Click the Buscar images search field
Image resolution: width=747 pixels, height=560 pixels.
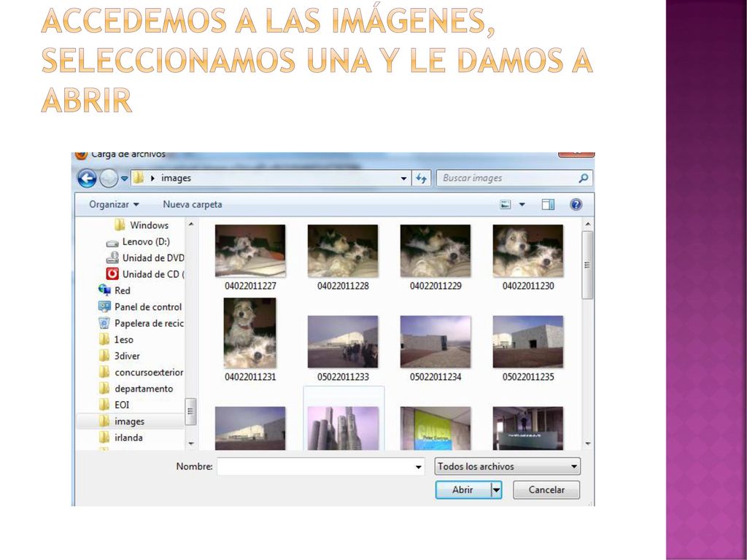tap(514, 178)
